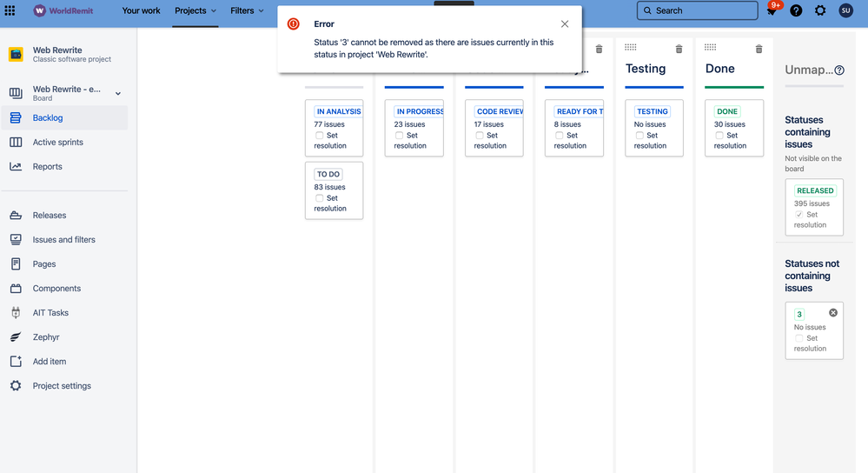The image size is (868, 473).
Task: Click the Components icon
Action: click(16, 289)
